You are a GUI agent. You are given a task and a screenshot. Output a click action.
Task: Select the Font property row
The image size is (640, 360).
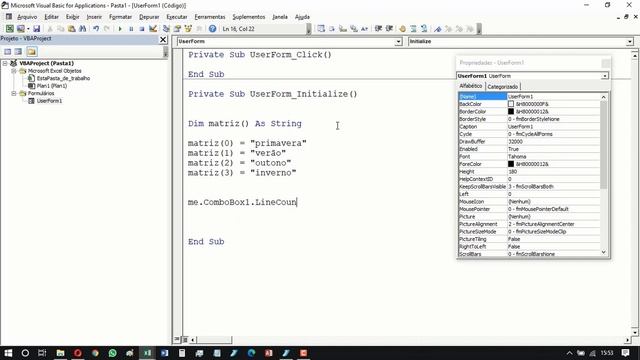[x=529, y=157]
